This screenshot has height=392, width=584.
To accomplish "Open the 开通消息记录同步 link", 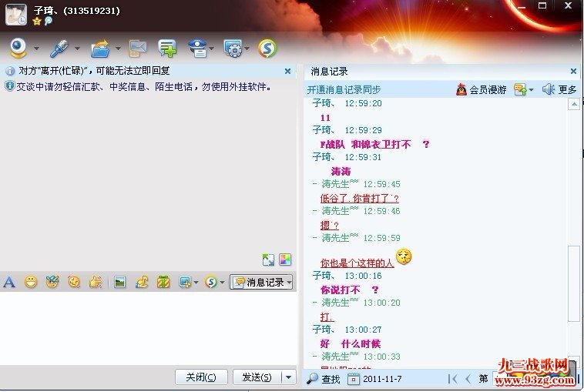I will click(344, 89).
